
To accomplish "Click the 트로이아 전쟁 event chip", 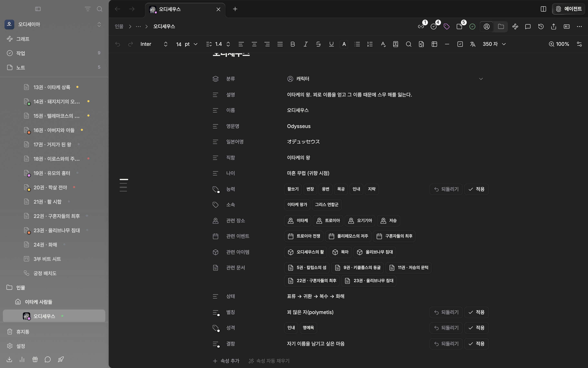I will [304, 236].
